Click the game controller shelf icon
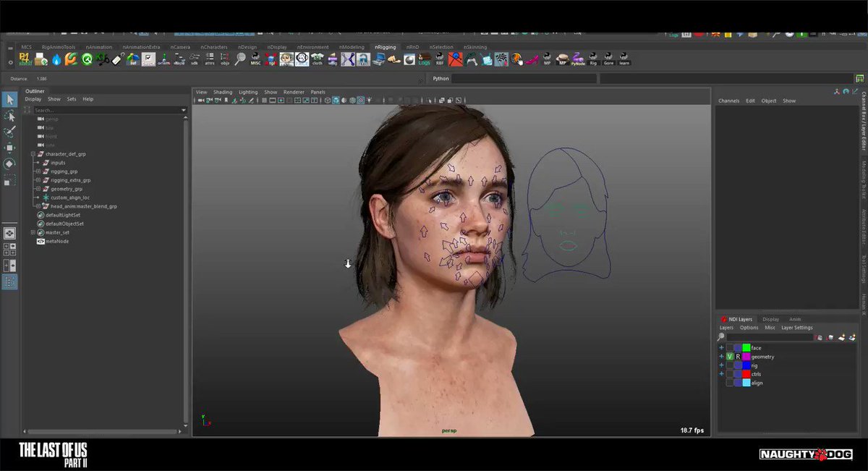The width and height of the screenshot is (868, 471). pyautogui.click(x=472, y=59)
